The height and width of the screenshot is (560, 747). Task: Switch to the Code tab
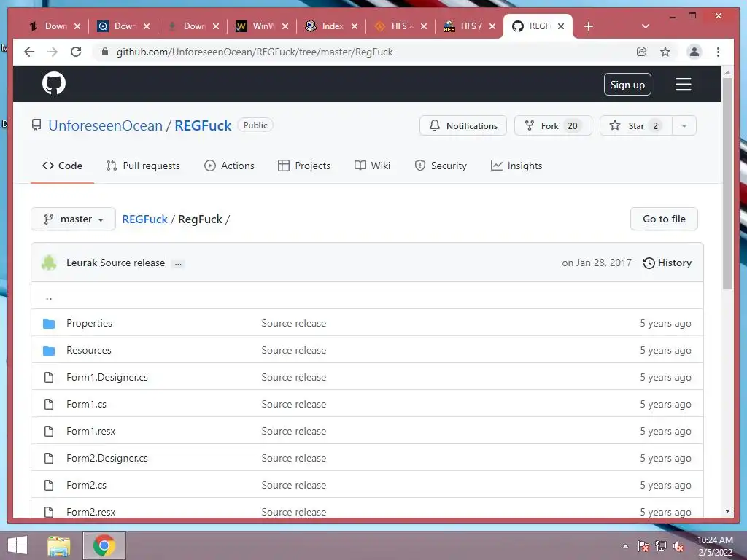coord(62,166)
